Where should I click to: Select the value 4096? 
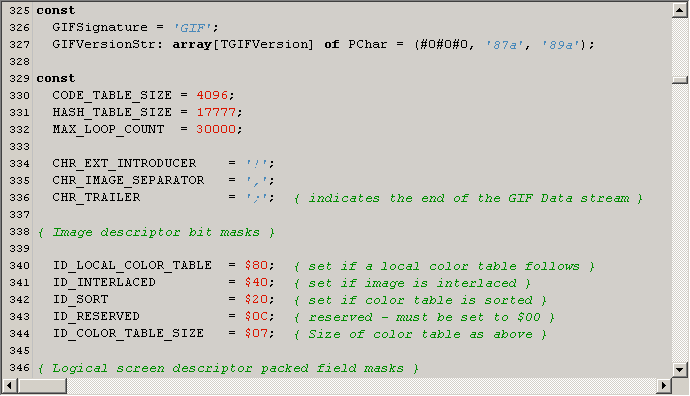coord(212,95)
